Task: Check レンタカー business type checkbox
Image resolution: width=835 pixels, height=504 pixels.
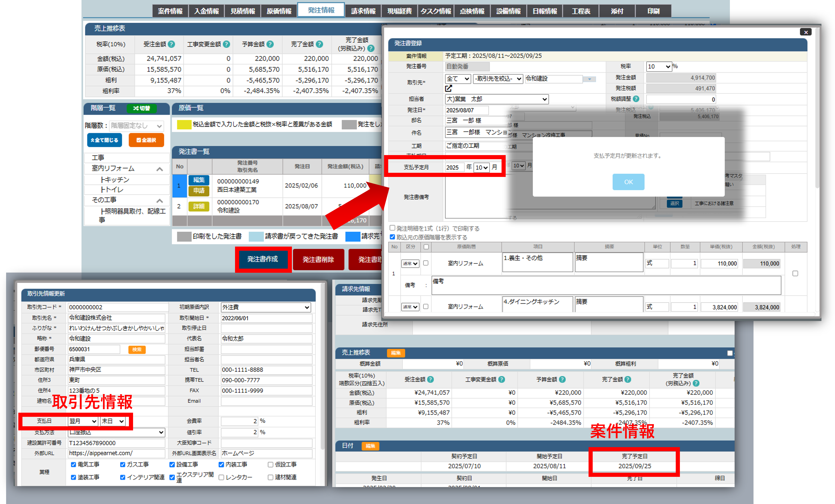Action: 221,477
